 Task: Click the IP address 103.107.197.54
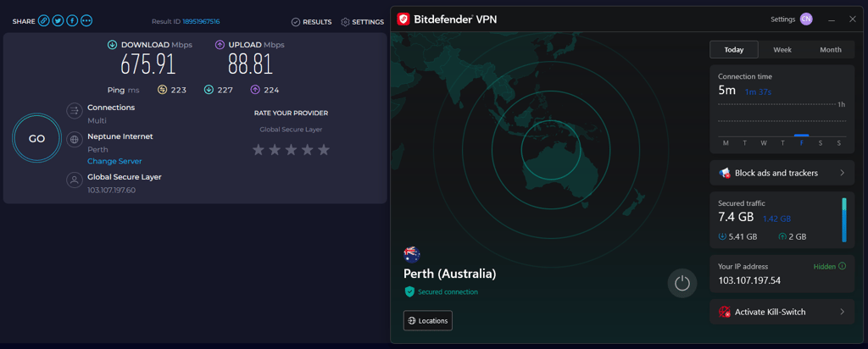[749, 280]
